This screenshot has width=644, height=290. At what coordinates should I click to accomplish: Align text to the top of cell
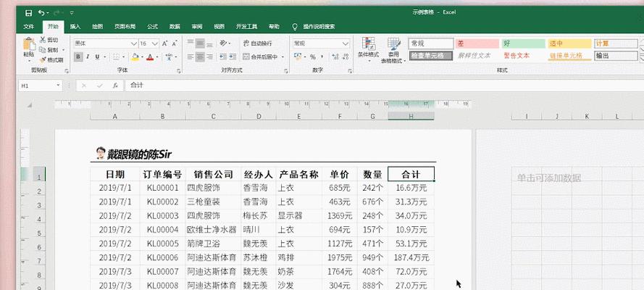(x=190, y=43)
